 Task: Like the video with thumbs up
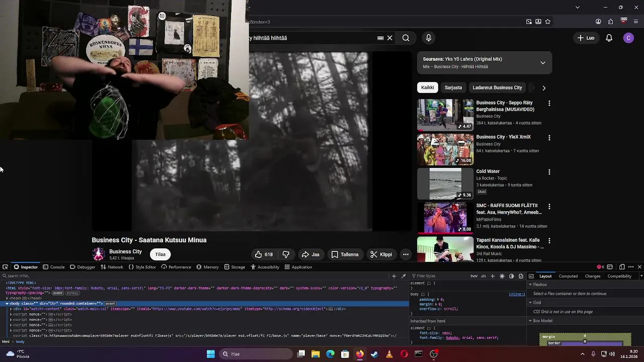pyautogui.click(x=264, y=254)
